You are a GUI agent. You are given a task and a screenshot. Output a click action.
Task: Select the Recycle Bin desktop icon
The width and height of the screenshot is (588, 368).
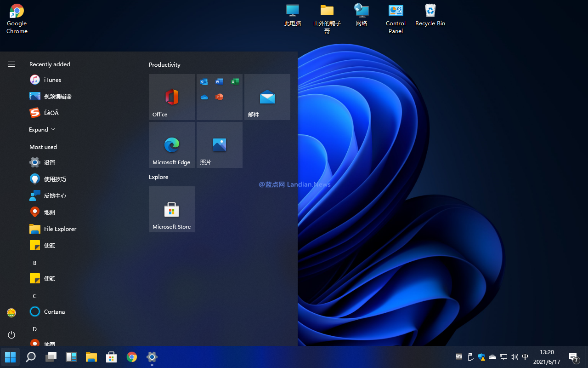430,15
